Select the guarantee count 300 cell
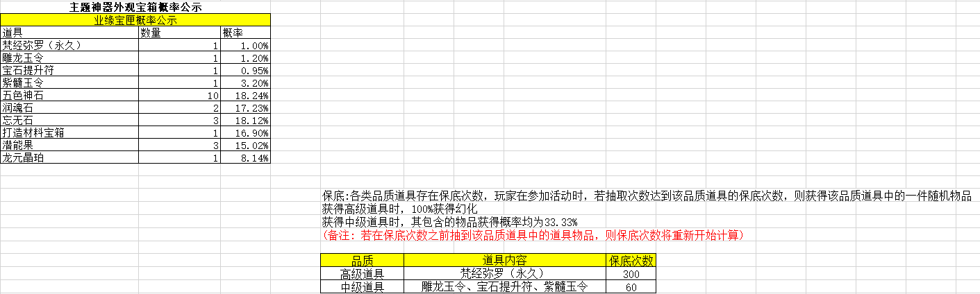This screenshot has width=980, height=294. tap(631, 273)
